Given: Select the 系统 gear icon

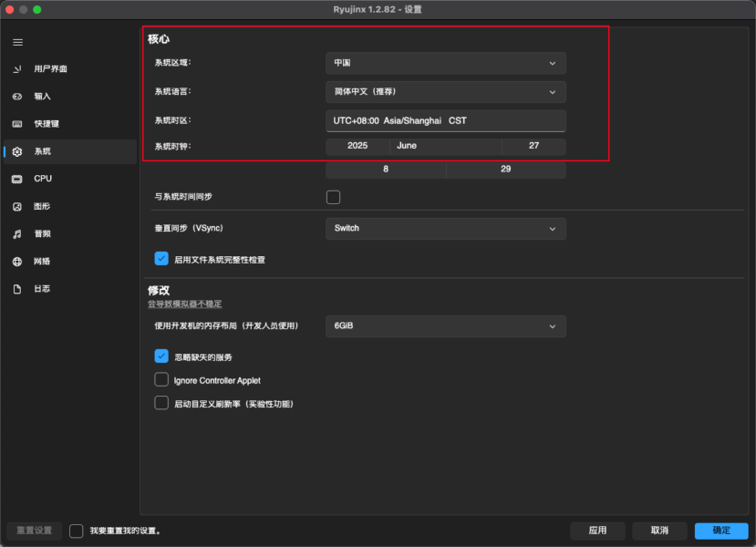Looking at the screenshot, I should point(17,151).
